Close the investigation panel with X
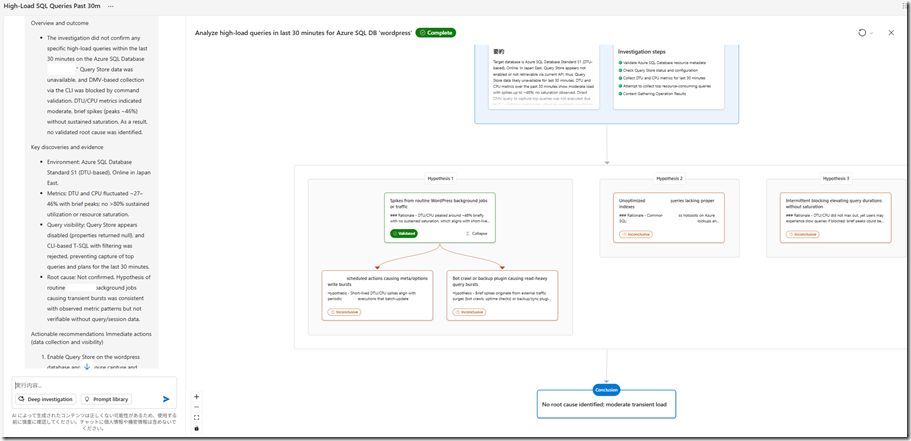Image resolution: width=911 pixels, height=441 pixels. [890, 33]
